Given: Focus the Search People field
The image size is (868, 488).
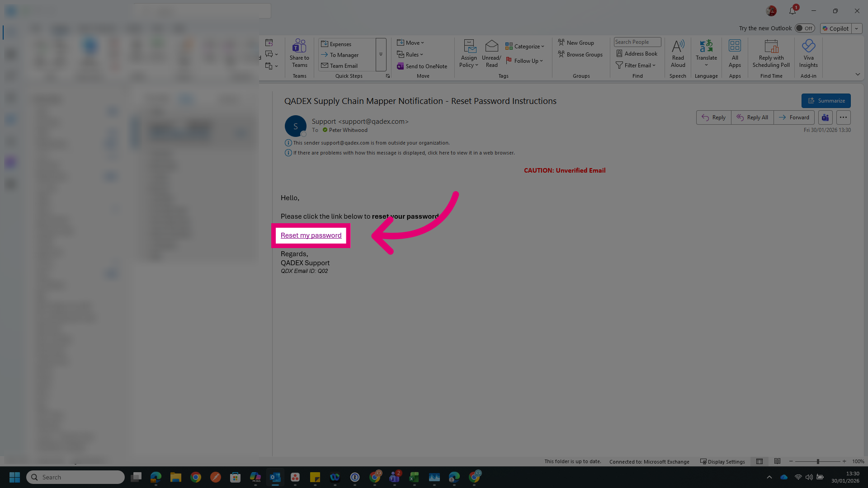Looking at the screenshot, I should 637,42.
